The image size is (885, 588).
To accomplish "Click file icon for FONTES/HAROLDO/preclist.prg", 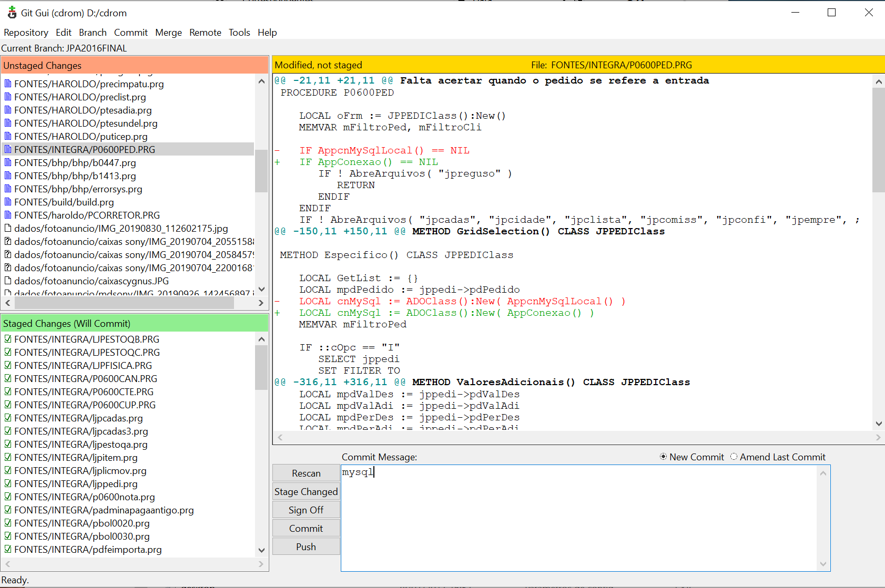I will click(8, 97).
